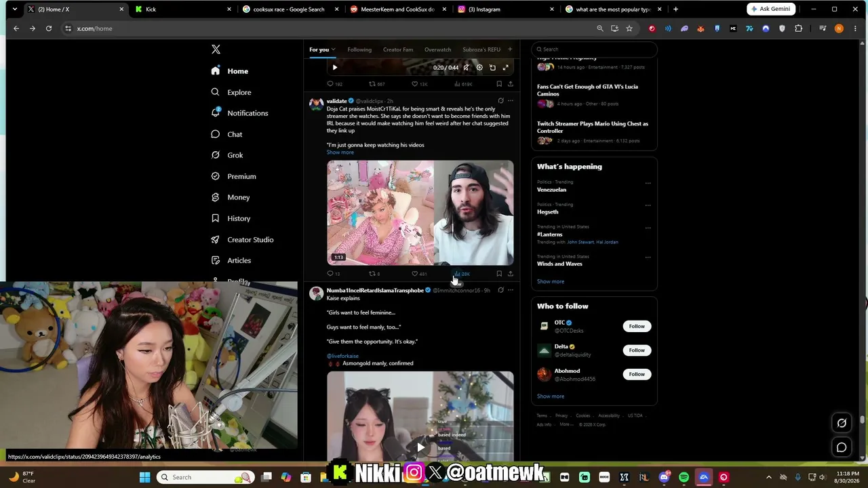Bookmark this page with the star icon

point(629,28)
